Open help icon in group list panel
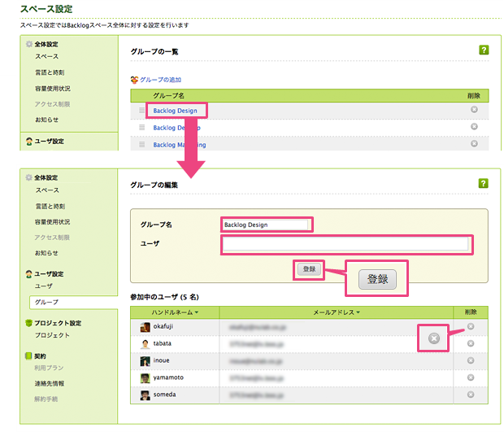Viewport: 504px width, 432px height. click(484, 50)
